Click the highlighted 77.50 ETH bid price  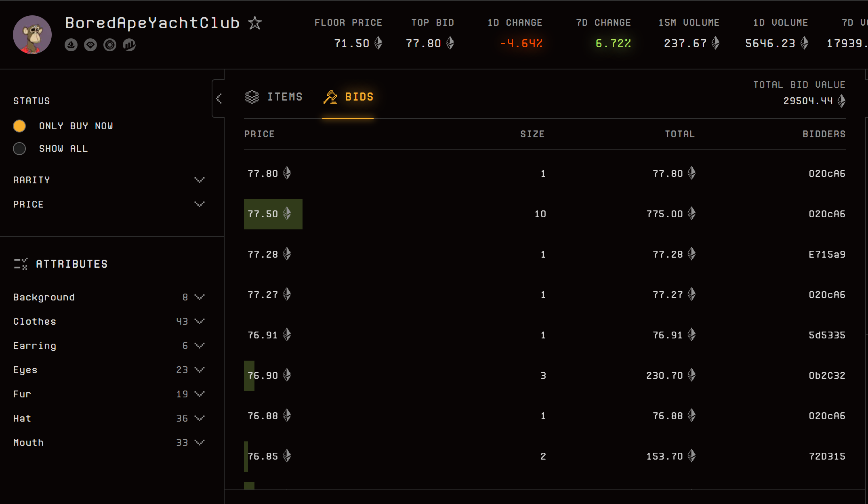pyautogui.click(x=272, y=214)
